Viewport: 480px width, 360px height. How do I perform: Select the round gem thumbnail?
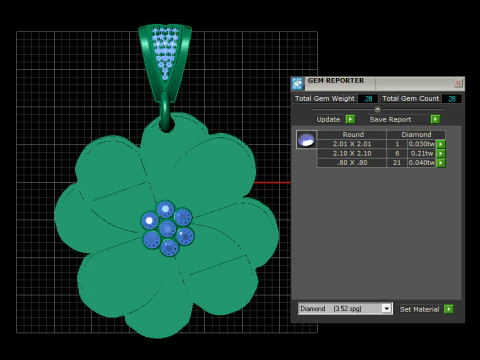306,140
